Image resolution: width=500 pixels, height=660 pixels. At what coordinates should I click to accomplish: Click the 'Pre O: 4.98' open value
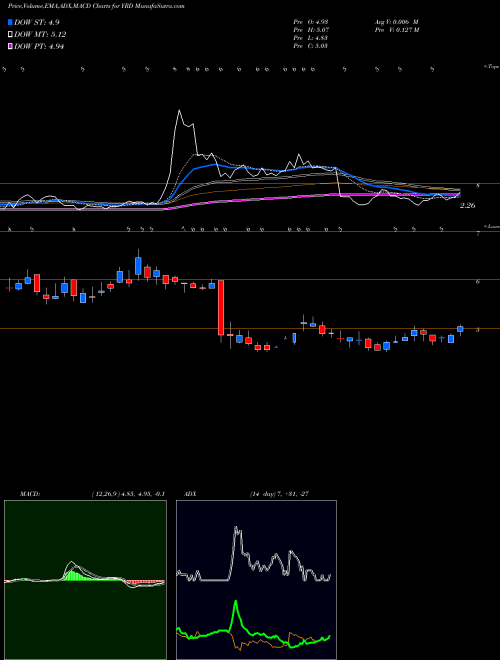pyautogui.click(x=311, y=22)
